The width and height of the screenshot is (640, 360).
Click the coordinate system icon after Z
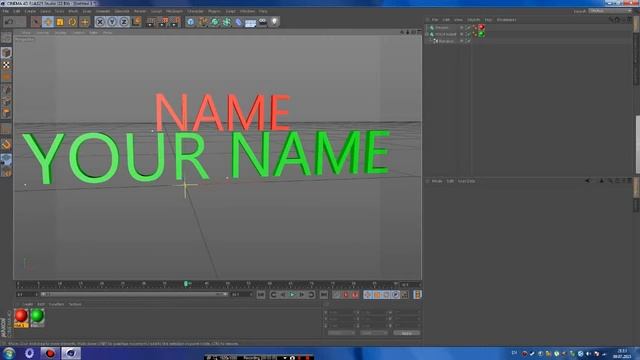tap(137, 21)
